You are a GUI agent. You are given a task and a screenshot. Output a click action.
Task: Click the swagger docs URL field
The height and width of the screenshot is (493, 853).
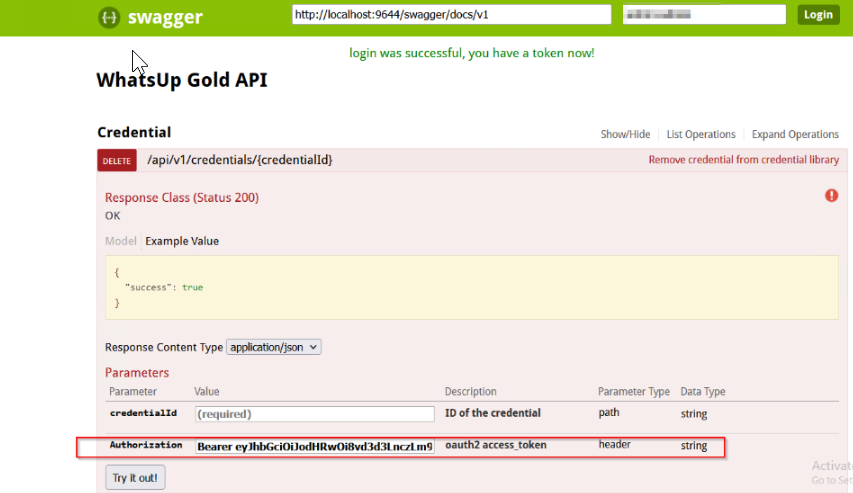(x=452, y=15)
